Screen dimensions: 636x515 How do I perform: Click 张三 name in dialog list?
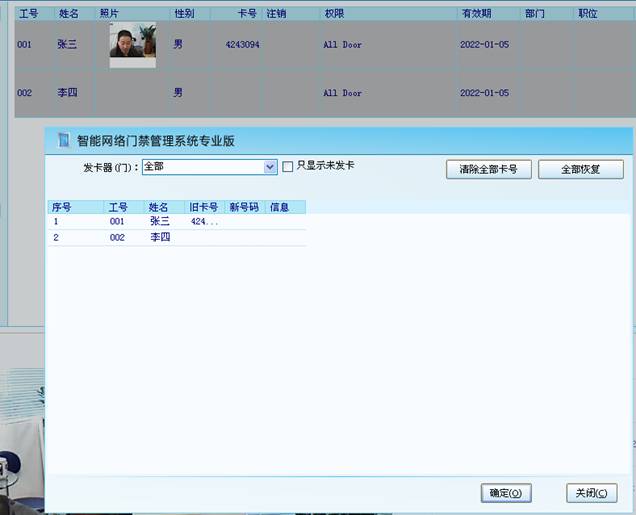pyautogui.click(x=160, y=221)
